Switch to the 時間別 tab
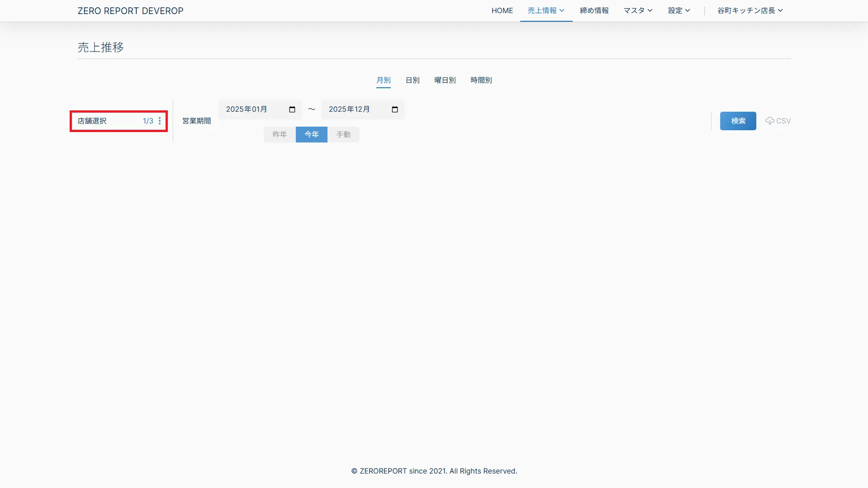The width and height of the screenshot is (868, 488). click(x=481, y=80)
